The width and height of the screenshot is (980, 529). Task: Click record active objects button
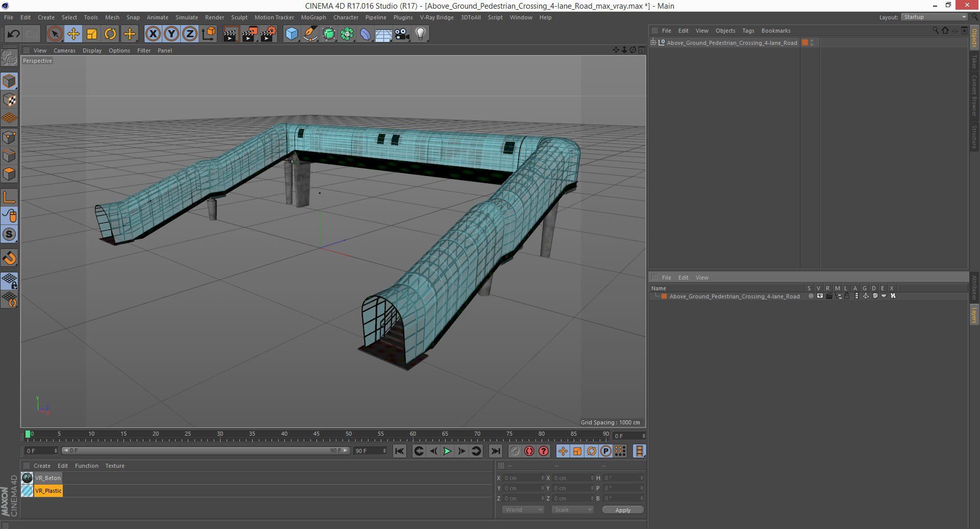[515, 451]
